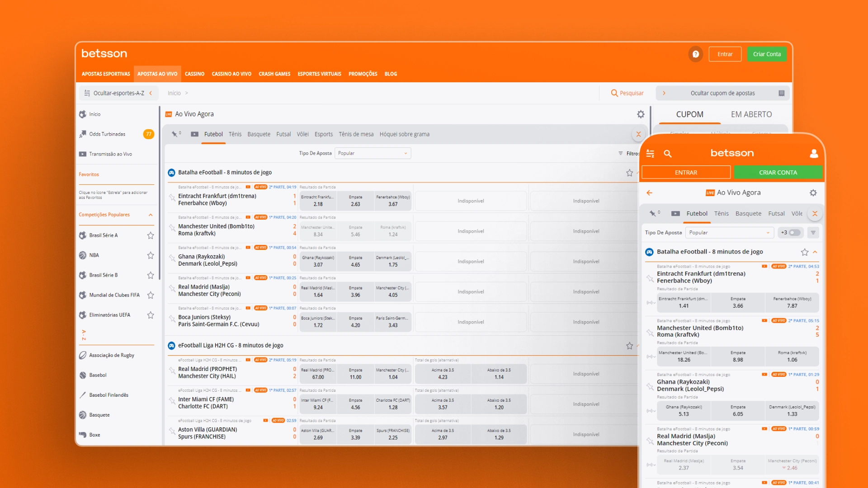Viewport: 868px width, 488px height.
Task: Pin the Boca Juniors vs Paris match
Action: (172, 319)
